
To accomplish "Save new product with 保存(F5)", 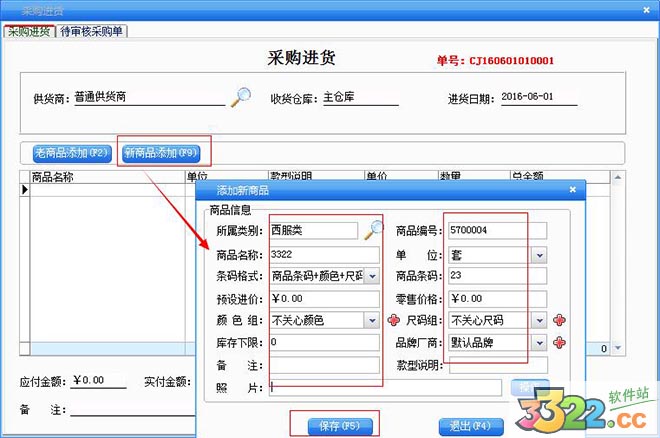I will tap(340, 426).
